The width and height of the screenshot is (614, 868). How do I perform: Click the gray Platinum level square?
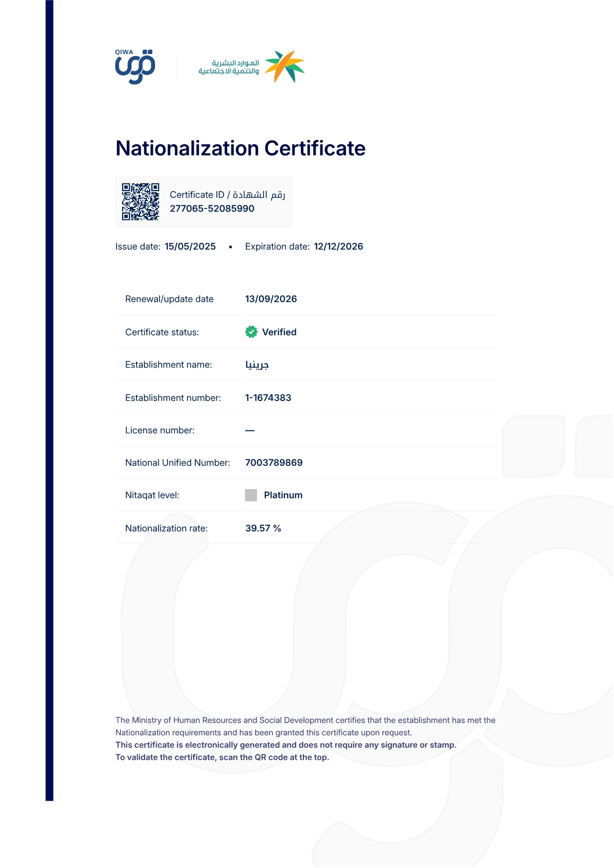(x=251, y=495)
